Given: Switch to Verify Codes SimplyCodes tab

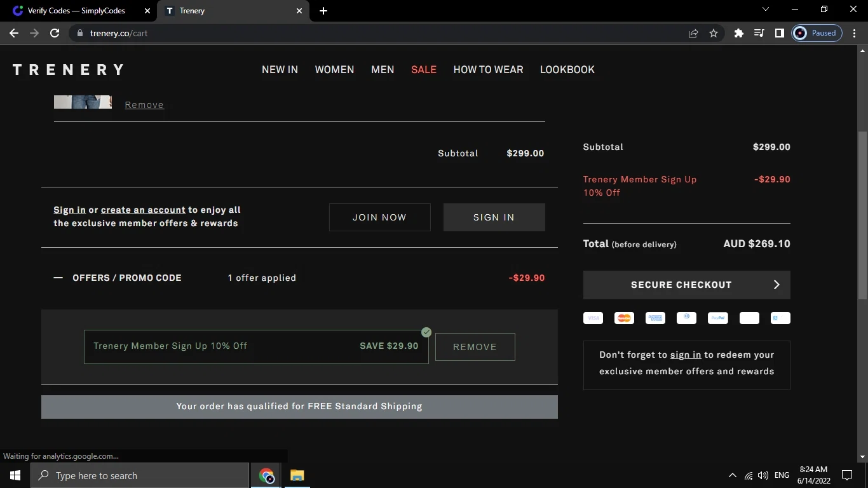Looking at the screenshot, I should pyautogui.click(x=78, y=11).
